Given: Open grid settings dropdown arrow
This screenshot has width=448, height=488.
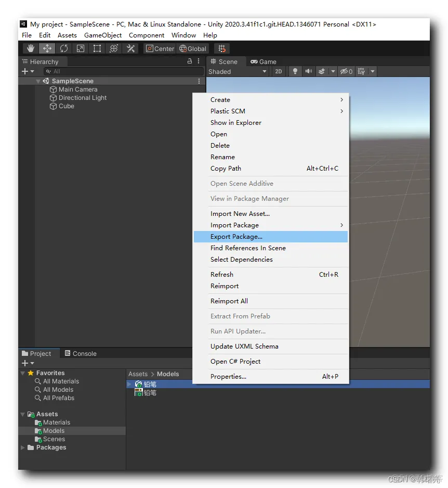Looking at the screenshot, I should pyautogui.click(x=373, y=72).
